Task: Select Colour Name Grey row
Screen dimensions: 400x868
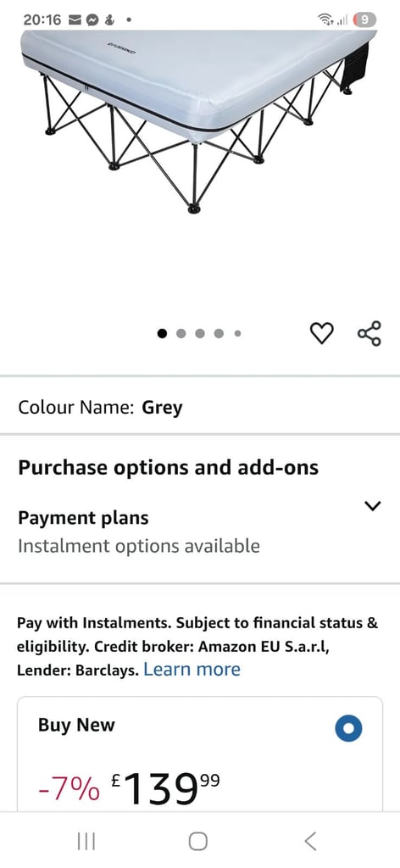Action: (x=200, y=408)
